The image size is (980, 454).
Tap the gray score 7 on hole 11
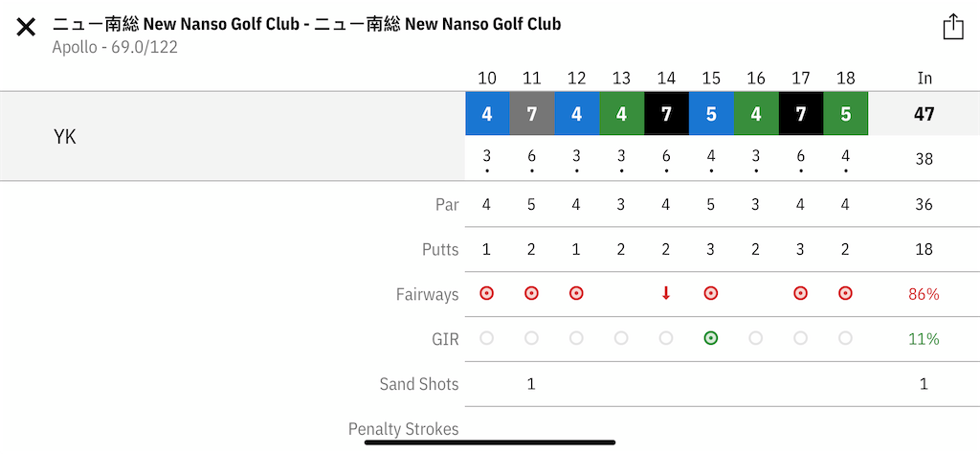pos(532,113)
